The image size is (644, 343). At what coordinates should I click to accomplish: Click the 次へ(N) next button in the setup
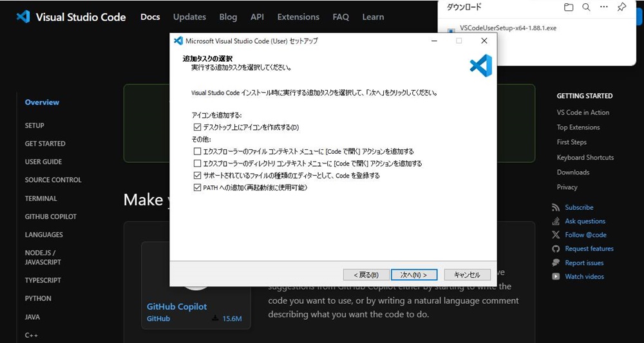[x=414, y=275]
